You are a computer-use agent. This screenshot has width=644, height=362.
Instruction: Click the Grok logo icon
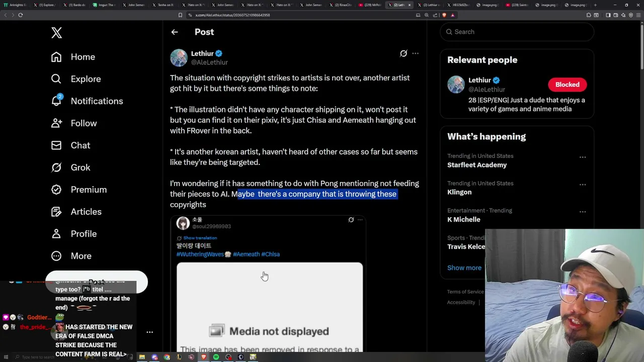56,167
